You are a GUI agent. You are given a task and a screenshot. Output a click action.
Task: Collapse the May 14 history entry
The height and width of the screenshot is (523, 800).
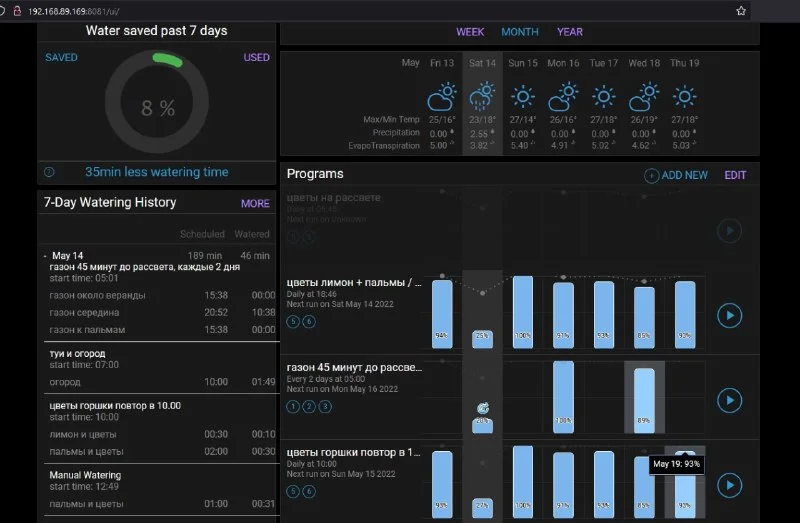click(x=46, y=256)
